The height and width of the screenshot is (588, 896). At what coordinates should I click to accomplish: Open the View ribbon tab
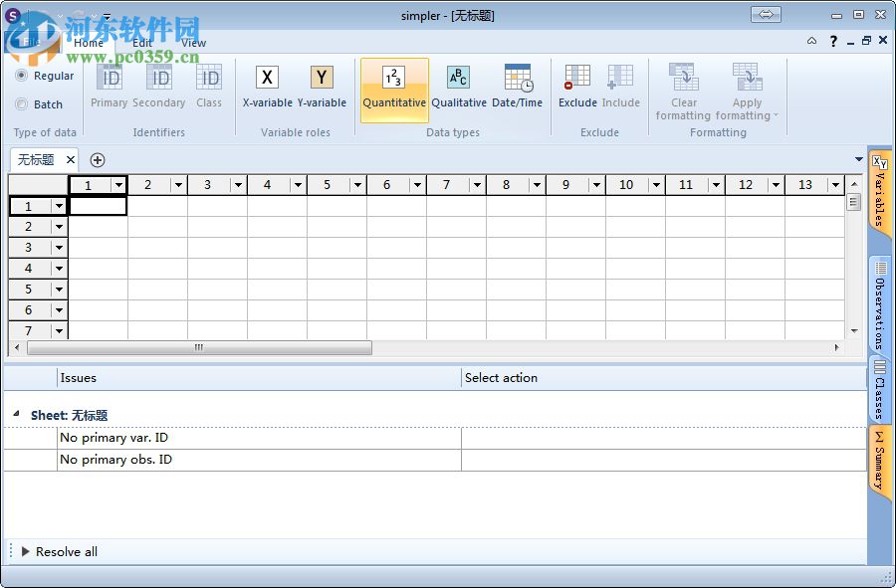click(194, 43)
